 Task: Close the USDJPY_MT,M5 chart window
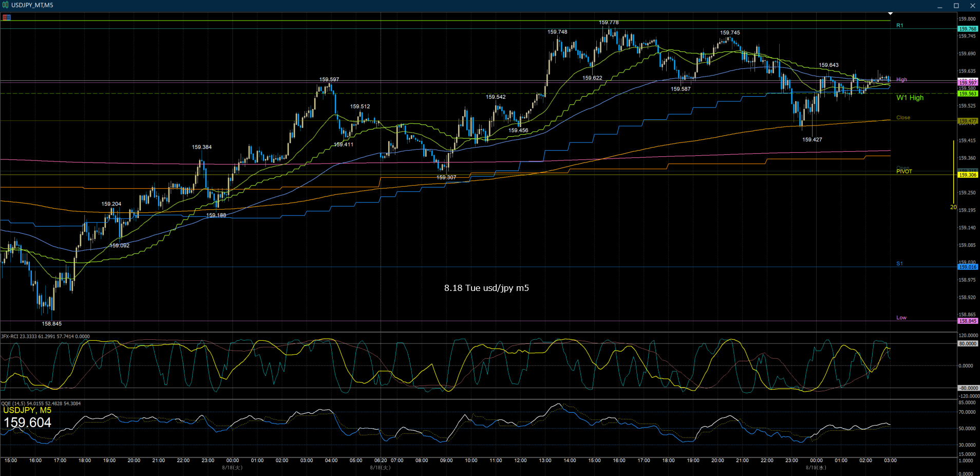pos(972,6)
